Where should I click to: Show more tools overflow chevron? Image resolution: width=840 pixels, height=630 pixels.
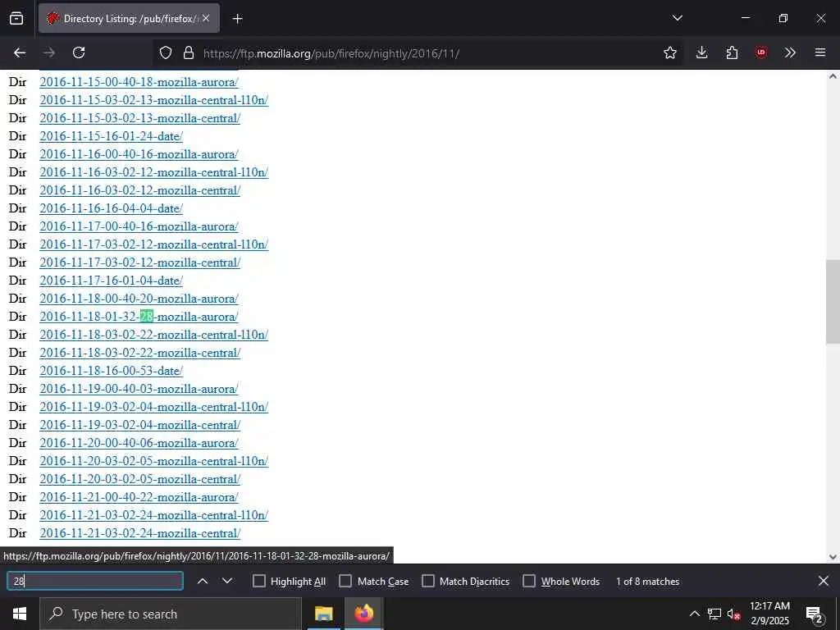[x=790, y=52]
